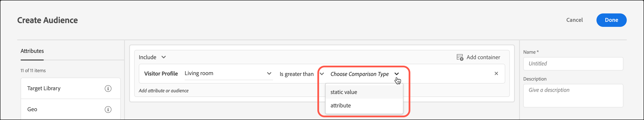Click the Description text area
This screenshot has width=644, height=120.
573,95
